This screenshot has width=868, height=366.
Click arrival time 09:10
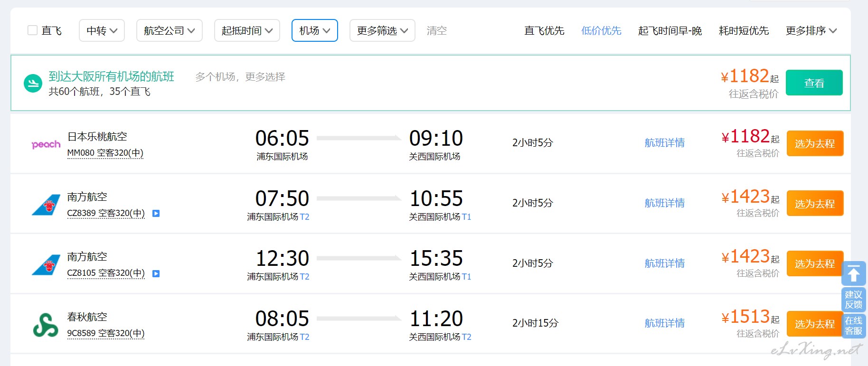(436, 139)
